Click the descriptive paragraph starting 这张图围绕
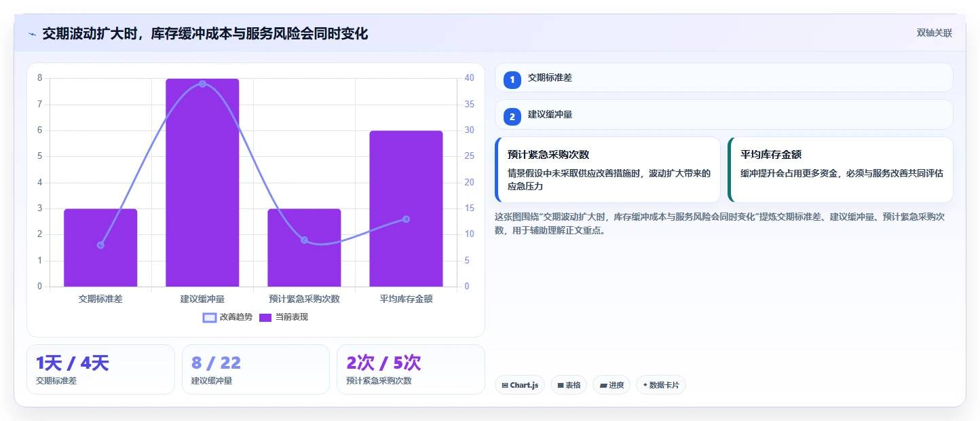Viewport: 980px width, 421px height. click(719, 223)
